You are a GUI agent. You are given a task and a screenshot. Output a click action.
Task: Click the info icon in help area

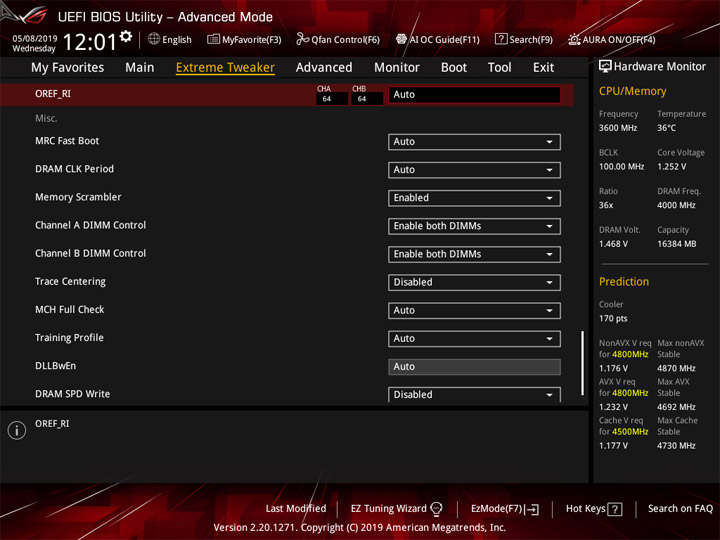click(x=17, y=430)
